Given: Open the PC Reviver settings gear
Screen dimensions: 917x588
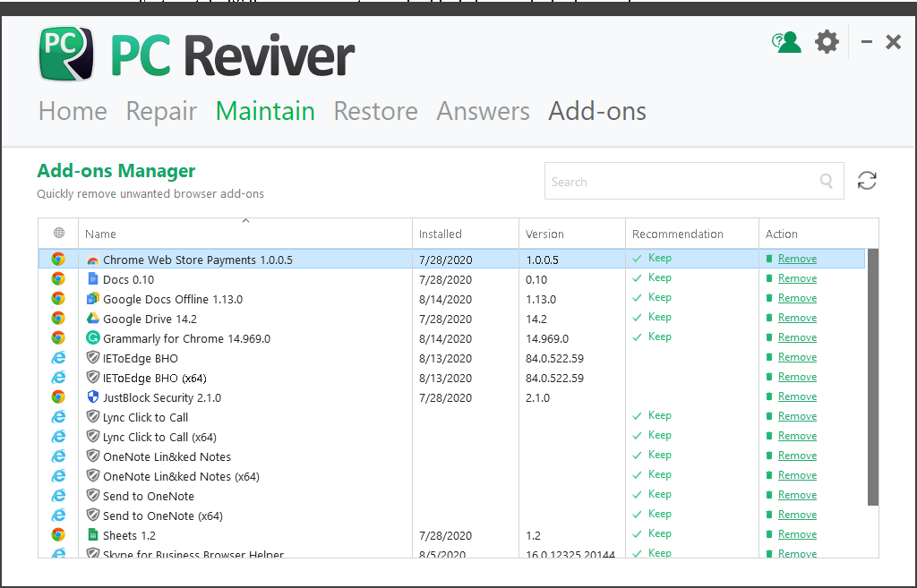Looking at the screenshot, I should pyautogui.click(x=826, y=41).
